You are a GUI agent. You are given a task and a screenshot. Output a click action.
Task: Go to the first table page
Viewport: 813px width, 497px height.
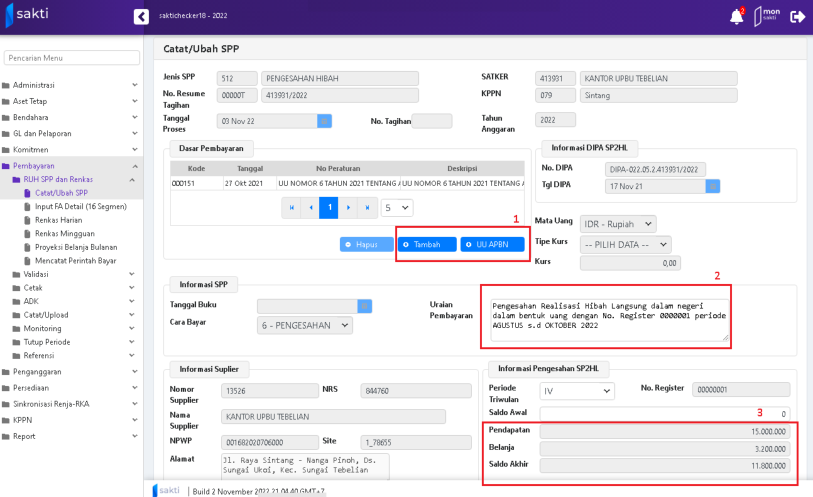292,208
